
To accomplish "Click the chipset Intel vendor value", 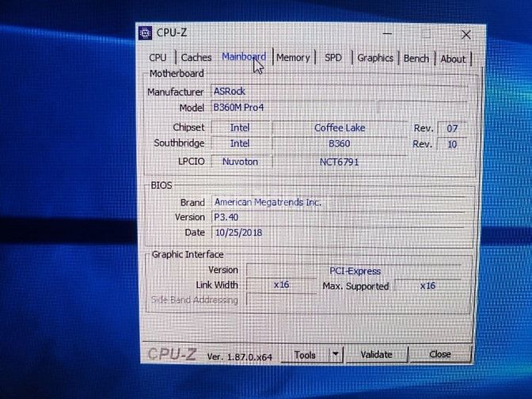I will (x=240, y=127).
